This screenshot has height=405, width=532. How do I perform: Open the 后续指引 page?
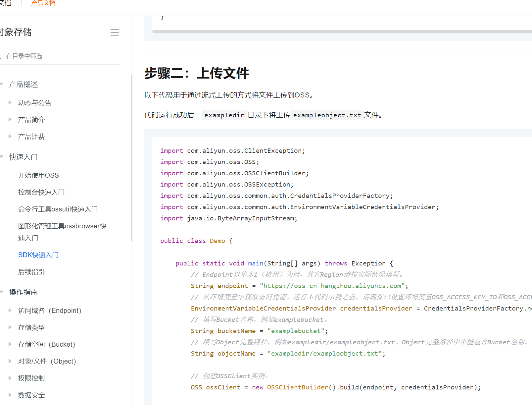click(x=31, y=272)
